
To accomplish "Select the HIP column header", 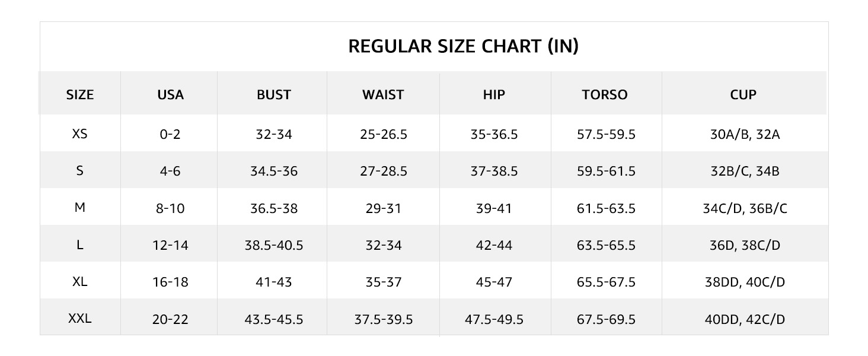I will coord(494,94).
